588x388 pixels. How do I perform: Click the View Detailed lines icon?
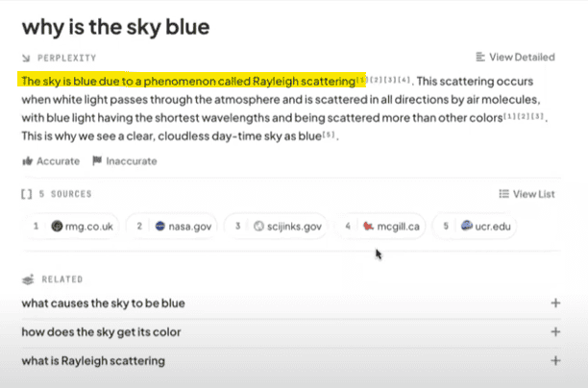(x=480, y=57)
